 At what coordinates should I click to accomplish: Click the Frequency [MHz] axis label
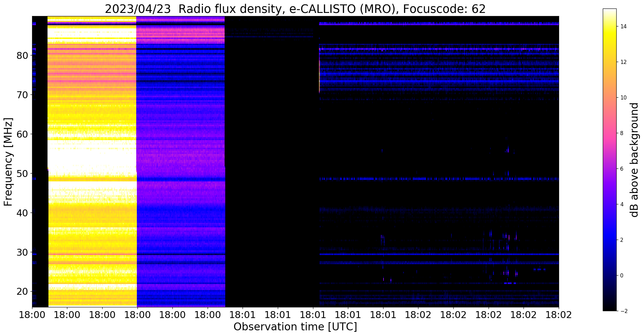pos(8,162)
